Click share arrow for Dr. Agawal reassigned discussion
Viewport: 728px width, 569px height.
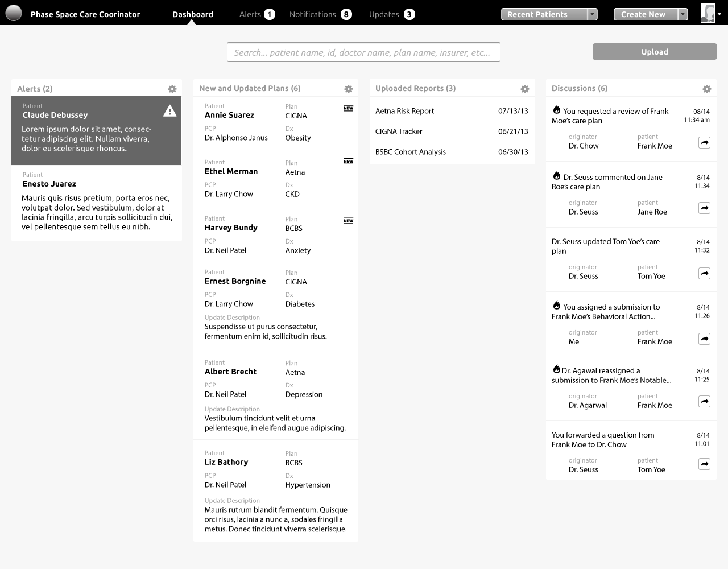point(704,402)
